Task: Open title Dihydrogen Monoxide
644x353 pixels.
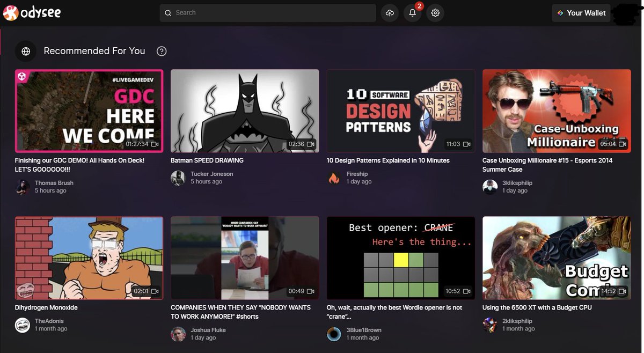Action: point(47,307)
